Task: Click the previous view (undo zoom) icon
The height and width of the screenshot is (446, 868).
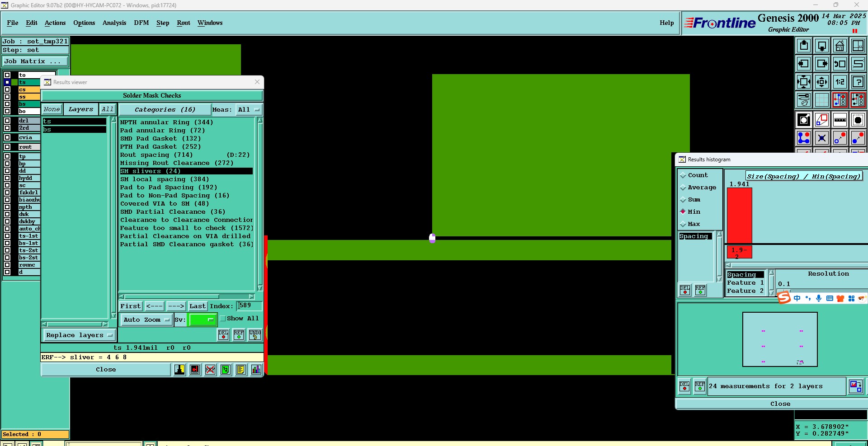Action: [840, 64]
